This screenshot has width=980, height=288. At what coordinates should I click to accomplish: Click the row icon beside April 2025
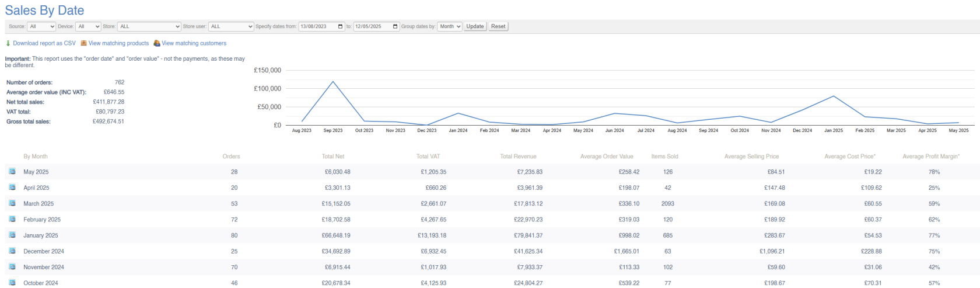(x=12, y=188)
